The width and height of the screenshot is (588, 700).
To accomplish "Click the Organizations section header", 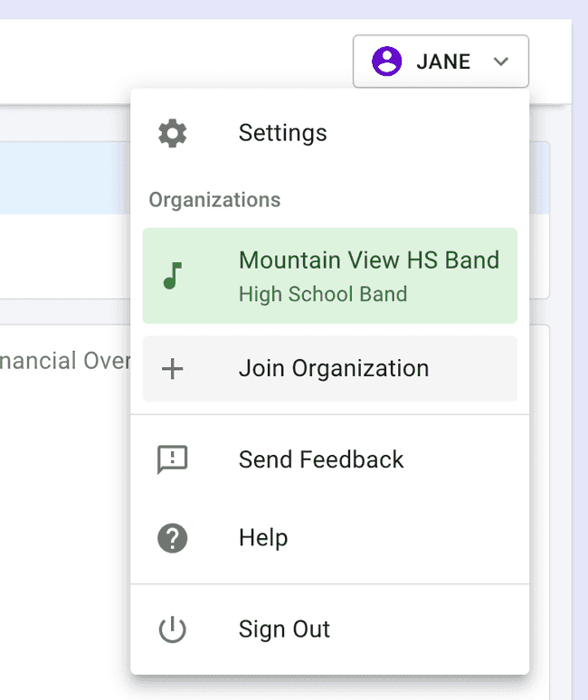I will point(214,200).
